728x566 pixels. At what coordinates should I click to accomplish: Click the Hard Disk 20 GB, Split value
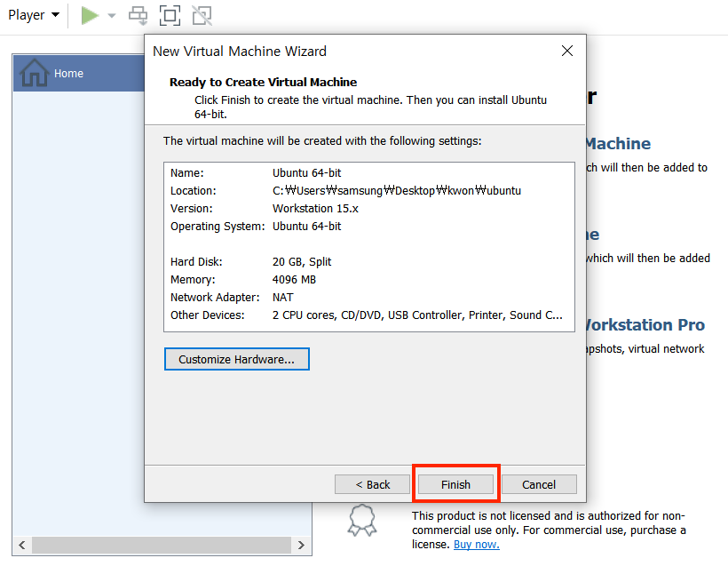pos(302,261)
